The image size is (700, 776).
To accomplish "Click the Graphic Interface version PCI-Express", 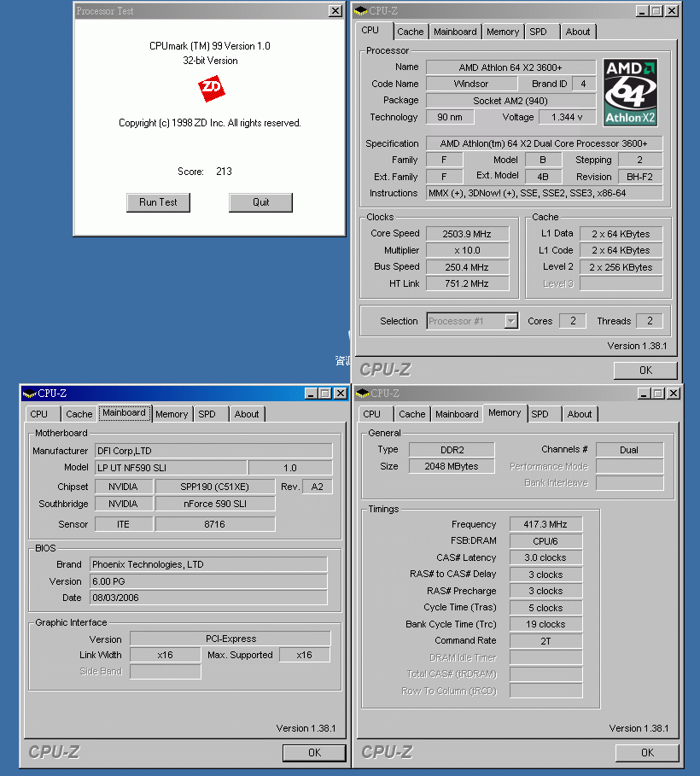I will click(x=230, y=639).
